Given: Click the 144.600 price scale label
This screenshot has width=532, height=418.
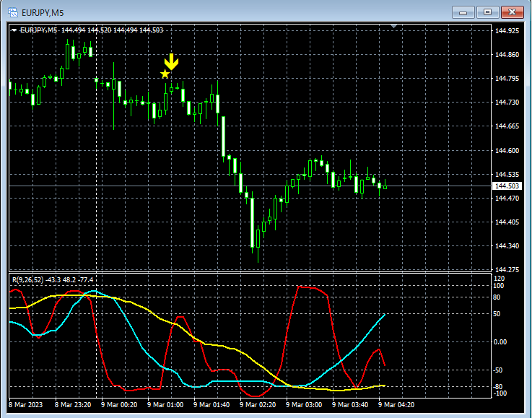Looking at the screenshot, I should pos(507,151).
